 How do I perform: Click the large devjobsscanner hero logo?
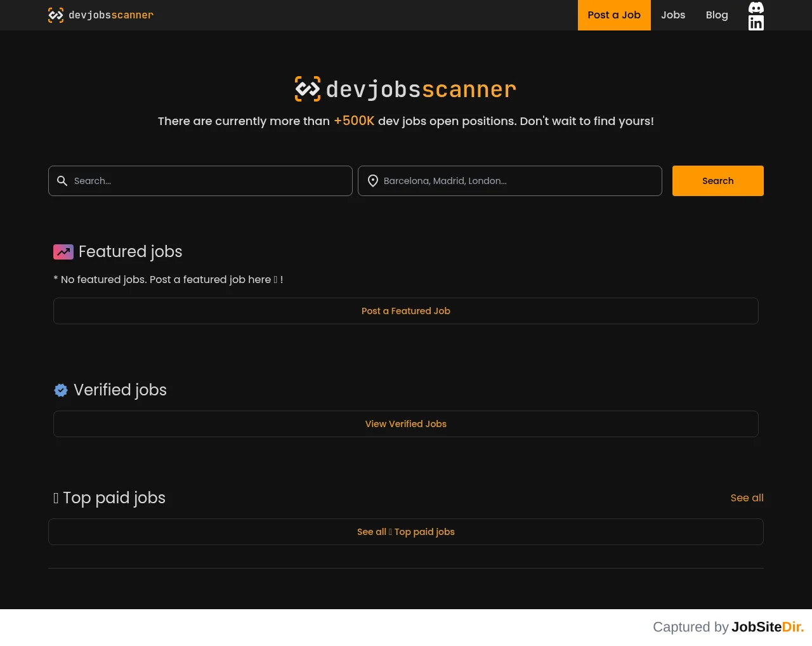(x=406, y=89)
